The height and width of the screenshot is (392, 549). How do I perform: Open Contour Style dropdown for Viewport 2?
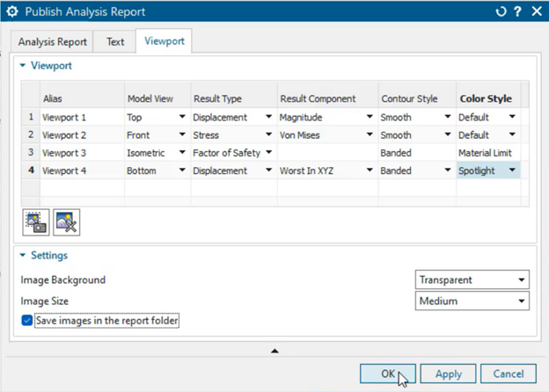[448, 134]
